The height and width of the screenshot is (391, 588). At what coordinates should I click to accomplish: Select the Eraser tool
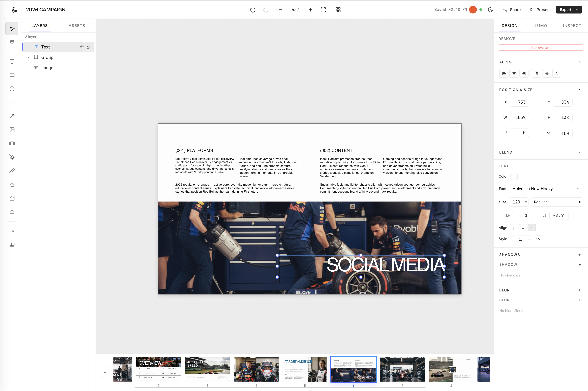pyautogui.click(x=12, y=185)
